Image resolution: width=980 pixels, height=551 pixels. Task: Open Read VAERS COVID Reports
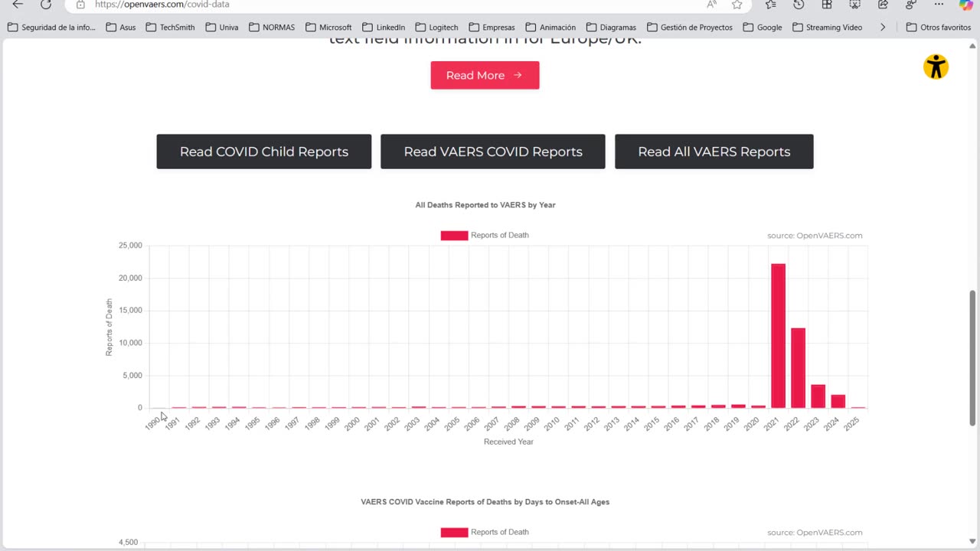[493, 152]
